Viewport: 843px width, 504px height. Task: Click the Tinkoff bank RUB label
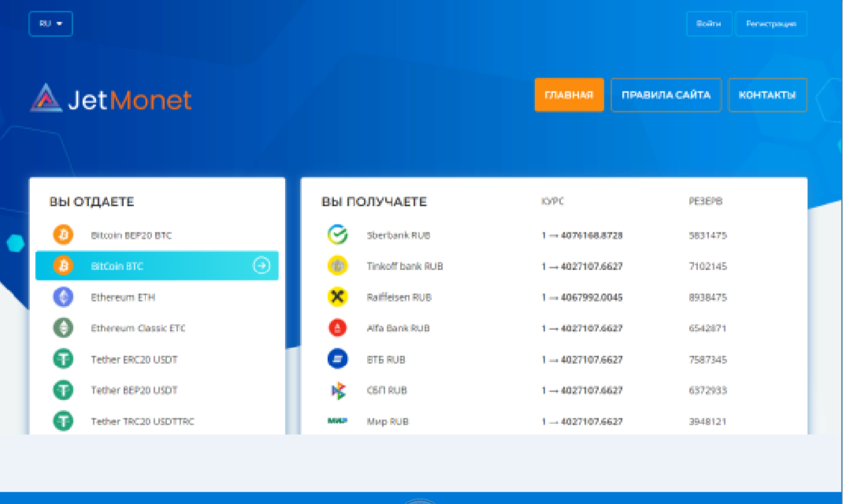pyautogui.click(x=405, y=266)
